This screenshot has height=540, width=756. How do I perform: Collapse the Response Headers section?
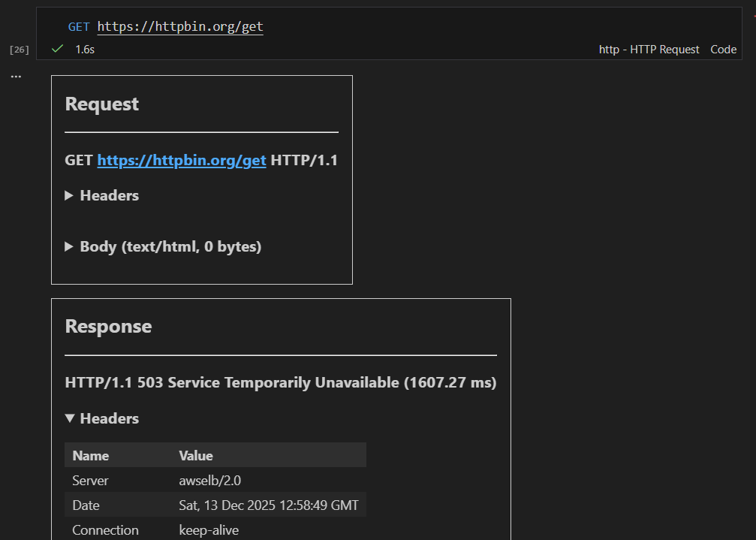(102, 418)
